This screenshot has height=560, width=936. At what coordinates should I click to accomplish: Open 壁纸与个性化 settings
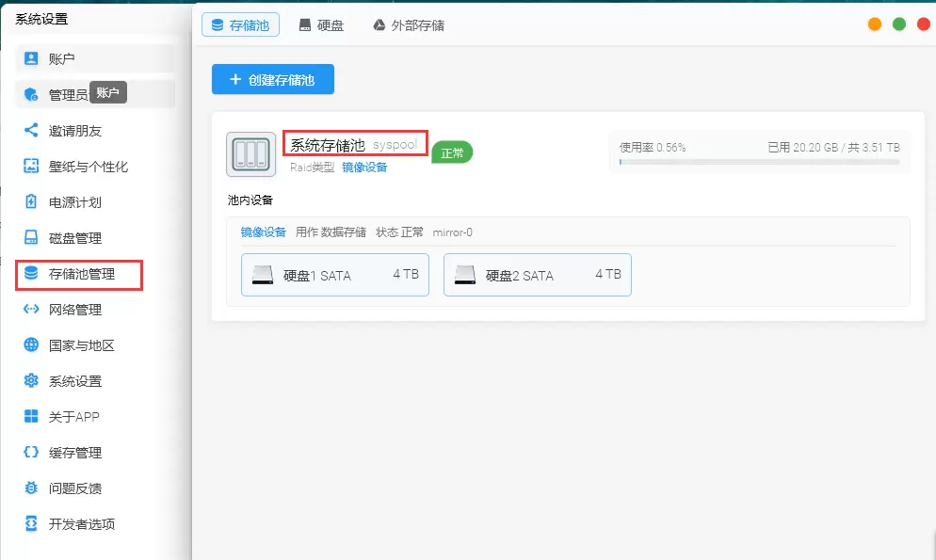pyautogui.click(x=95, y=166)
